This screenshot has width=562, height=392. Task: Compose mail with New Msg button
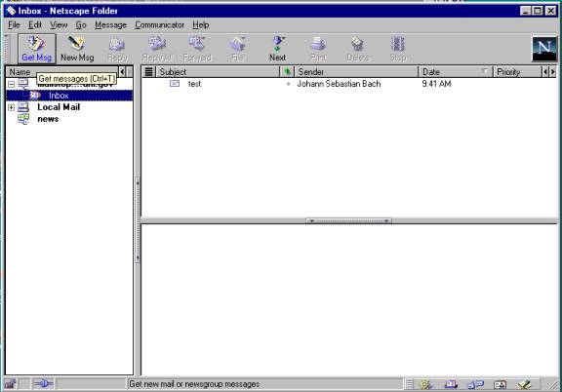[77, 49]
